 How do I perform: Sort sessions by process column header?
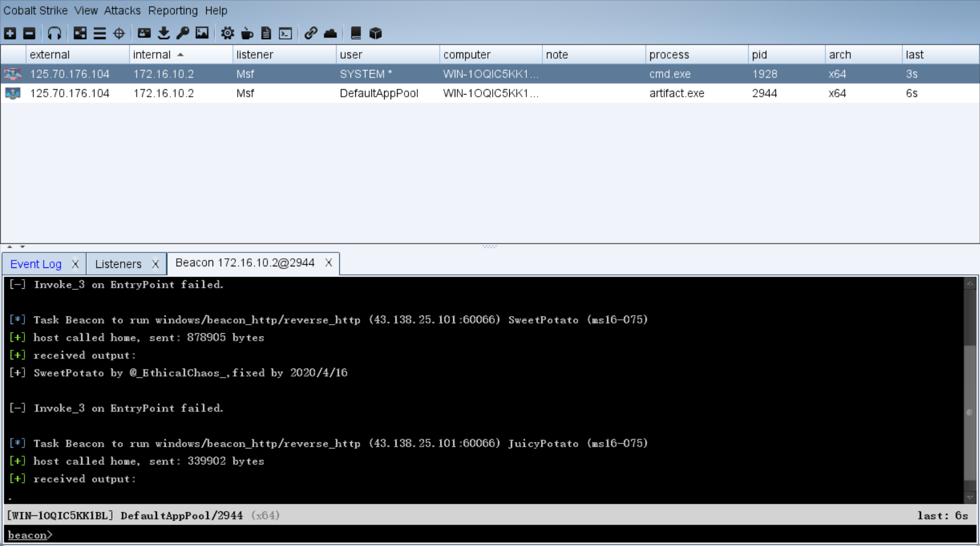(x=697, y=55)
